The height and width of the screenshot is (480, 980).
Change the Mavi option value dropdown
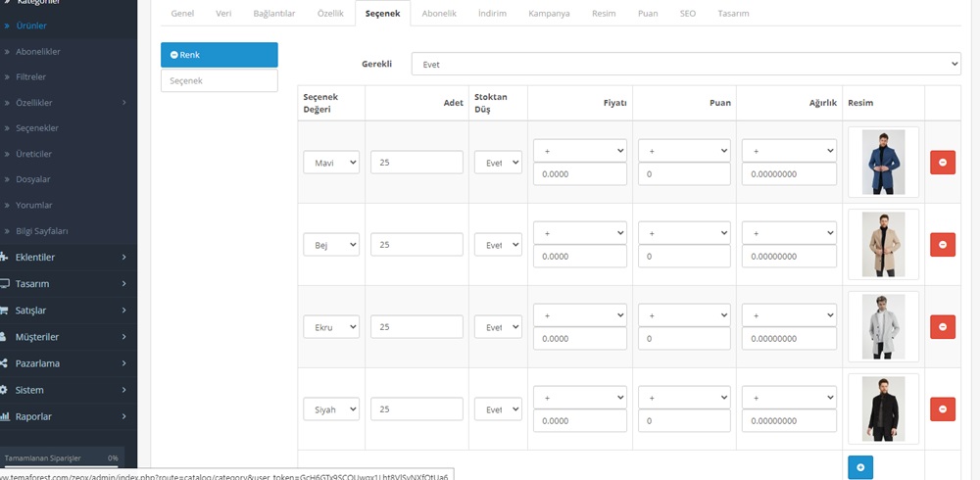(x=331, y=163)
